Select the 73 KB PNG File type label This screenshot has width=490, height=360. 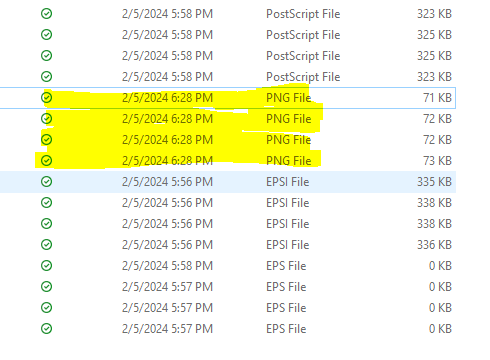289,161
